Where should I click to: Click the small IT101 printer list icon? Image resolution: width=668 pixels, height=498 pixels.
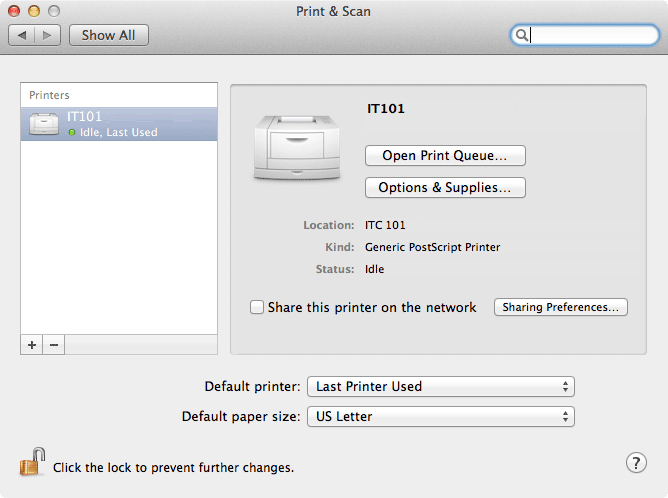(x=44, y=124)
